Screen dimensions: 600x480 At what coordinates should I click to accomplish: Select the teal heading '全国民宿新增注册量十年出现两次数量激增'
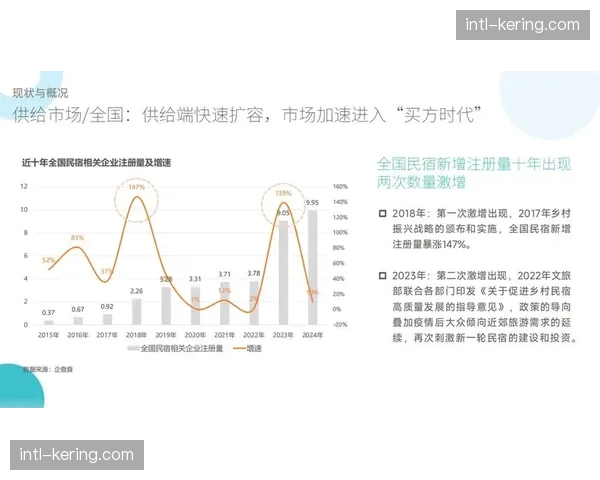pos(473,173)
